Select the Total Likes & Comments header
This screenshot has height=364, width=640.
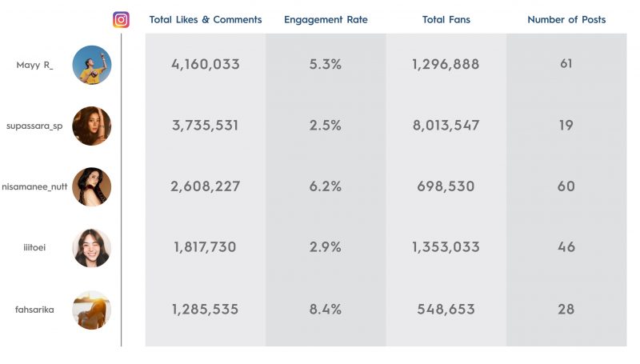tap(206, 19)
